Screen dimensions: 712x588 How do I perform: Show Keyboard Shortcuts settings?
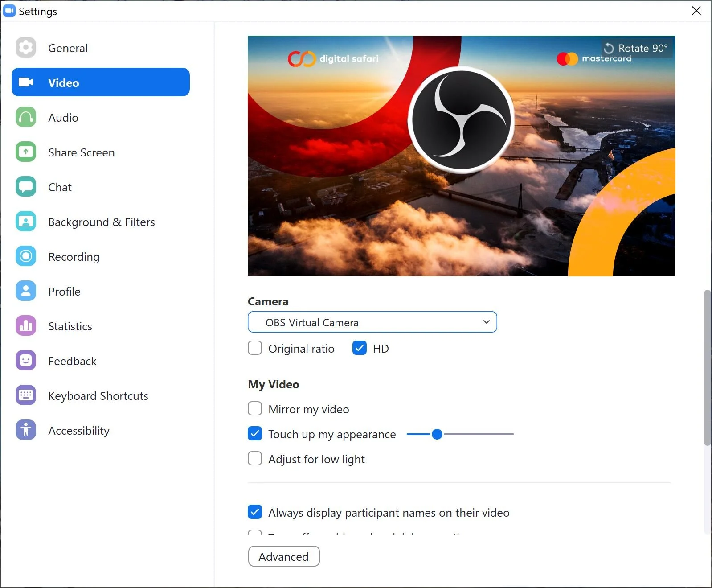[101, 395]
